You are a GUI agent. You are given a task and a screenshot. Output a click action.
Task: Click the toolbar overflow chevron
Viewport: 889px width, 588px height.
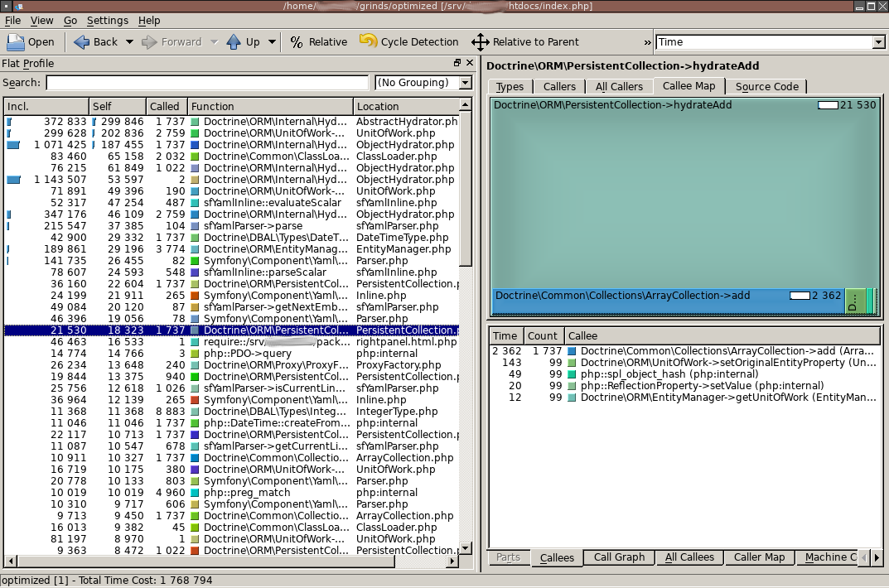click(647, 42)
